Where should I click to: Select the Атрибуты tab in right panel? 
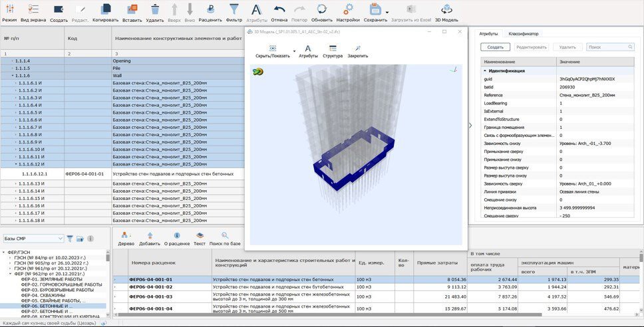488,33
